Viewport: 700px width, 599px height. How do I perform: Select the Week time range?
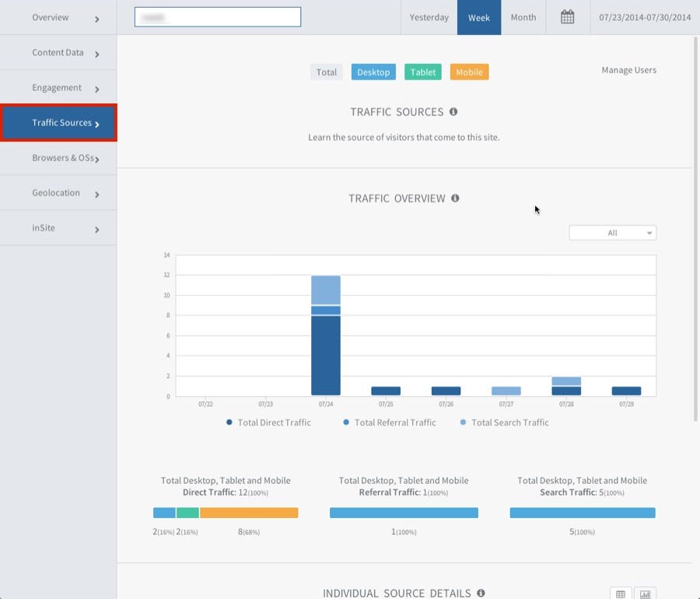point(479,17)
